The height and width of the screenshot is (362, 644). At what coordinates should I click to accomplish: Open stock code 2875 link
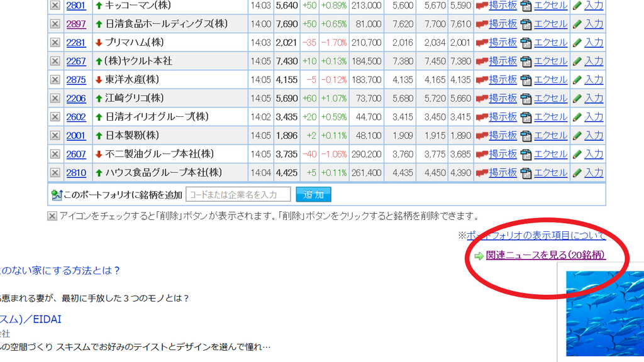[76, 80]
